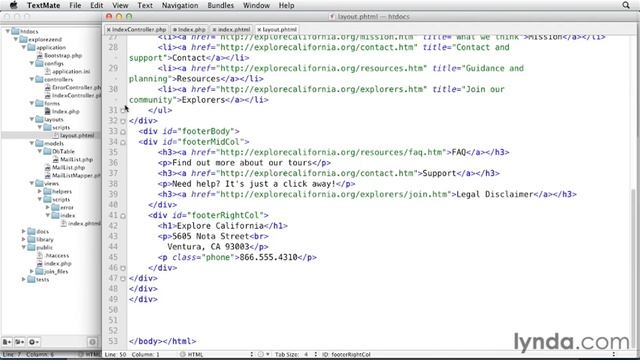The height and width of the screenshot is (360, 640).
Task: Toggle code fold marker on line 31
Action: [123, 111]
